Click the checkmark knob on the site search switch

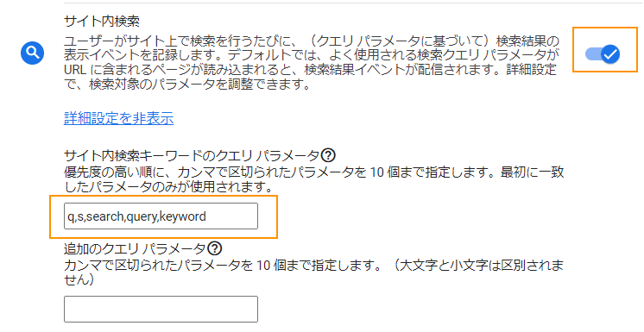[610, 53]
